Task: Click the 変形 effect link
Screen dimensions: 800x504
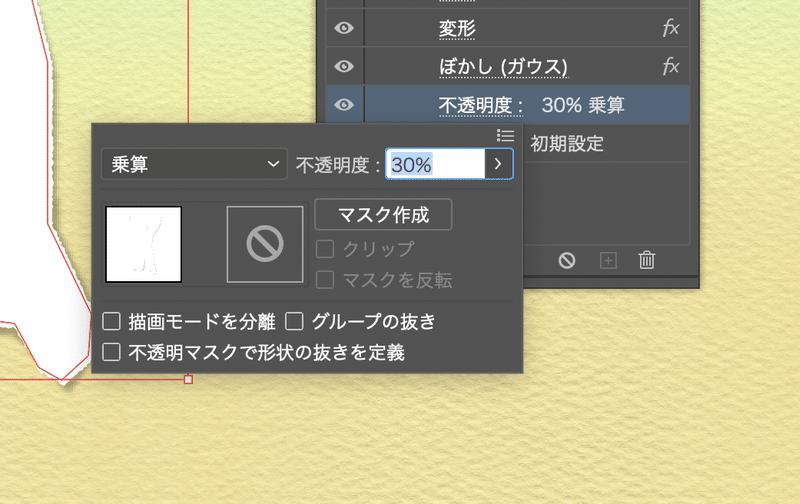Action: pyautogui.click(x=457, y=29)
